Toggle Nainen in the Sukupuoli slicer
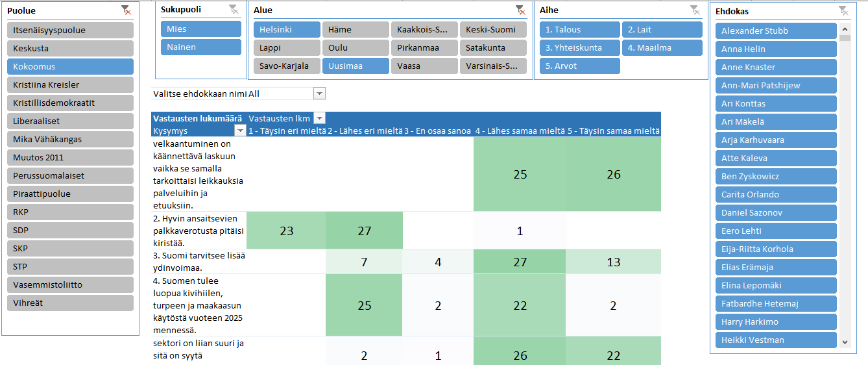The image size is (868, 365). pos(201,47)
